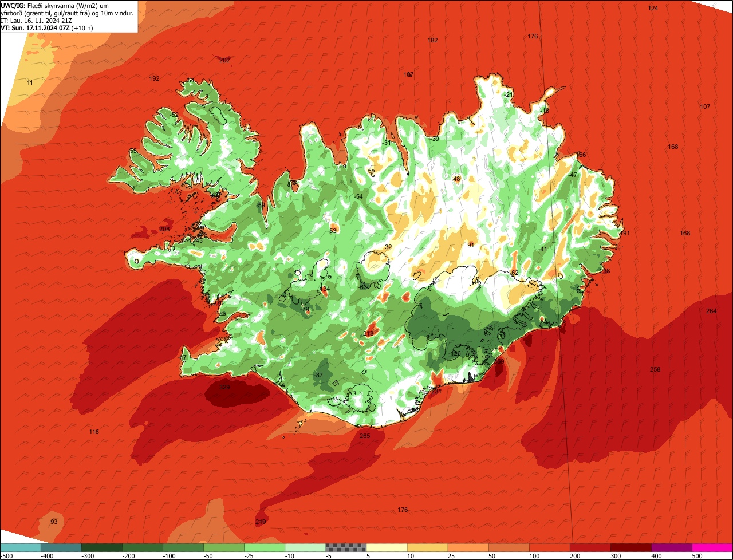Click the -200 to -100 green legend swatch
The height and width of the screenshot is (560, 733).
tap(143, 547)
